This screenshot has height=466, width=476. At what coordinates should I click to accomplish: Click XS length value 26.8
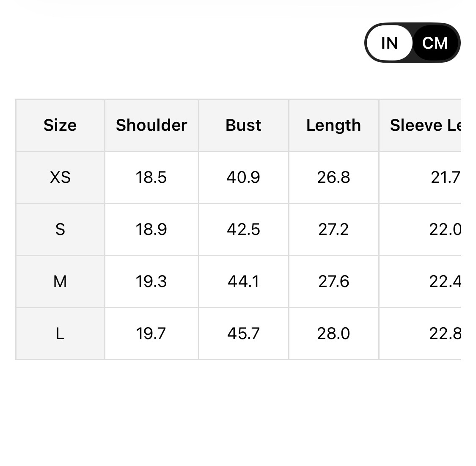click(333, 177)
